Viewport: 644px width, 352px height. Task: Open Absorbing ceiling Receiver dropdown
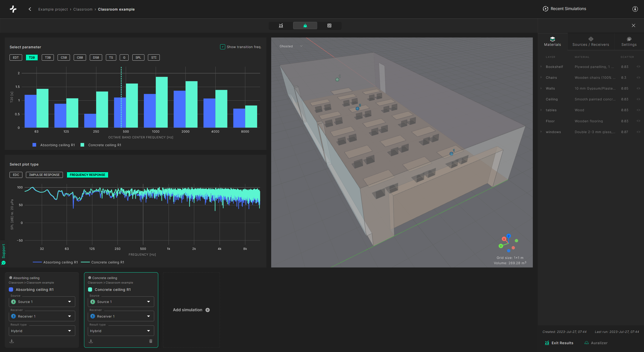click(42, 316)
